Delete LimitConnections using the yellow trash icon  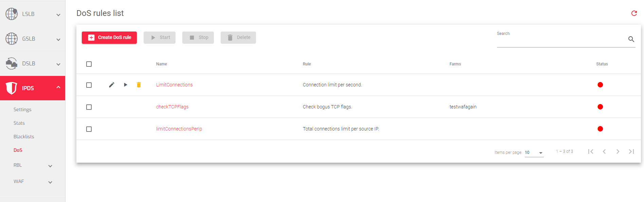(x=139, y=85)
